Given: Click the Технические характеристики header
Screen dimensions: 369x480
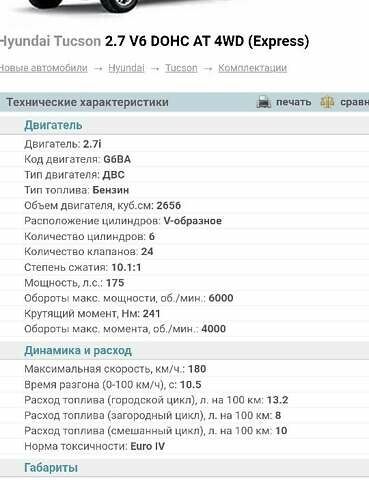Looking at the screenshot, I should pyautogui.click(x=87, y=102).
